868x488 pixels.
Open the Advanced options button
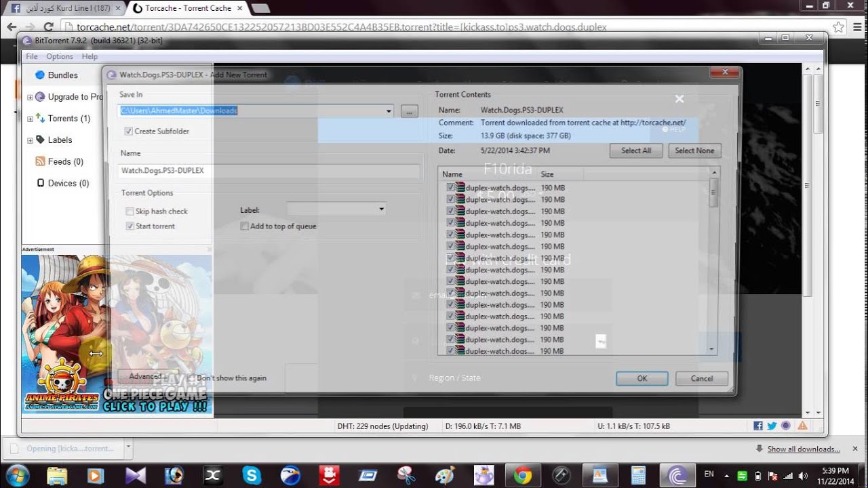click(x=146, y=376)
